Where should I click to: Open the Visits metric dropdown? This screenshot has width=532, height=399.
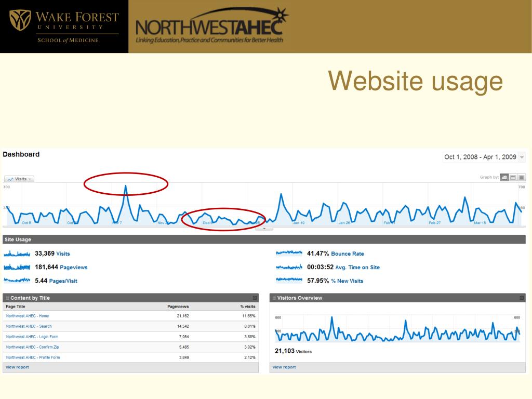point(19,179)
